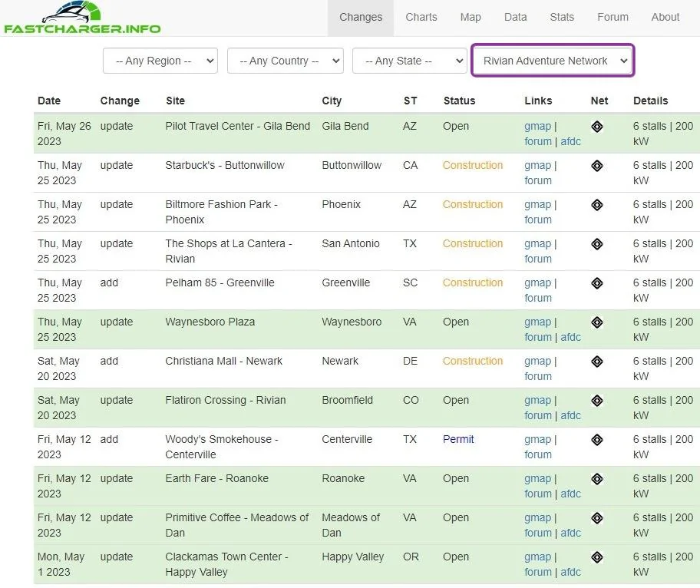Open the Any Country dropdown
700x588 pixels.
click(286, 61)
